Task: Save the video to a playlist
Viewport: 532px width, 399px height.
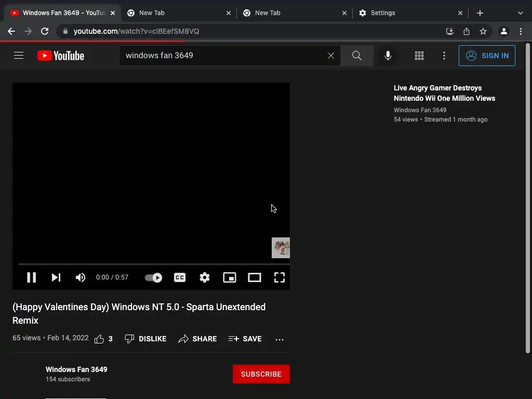Action: pos(245,339)
